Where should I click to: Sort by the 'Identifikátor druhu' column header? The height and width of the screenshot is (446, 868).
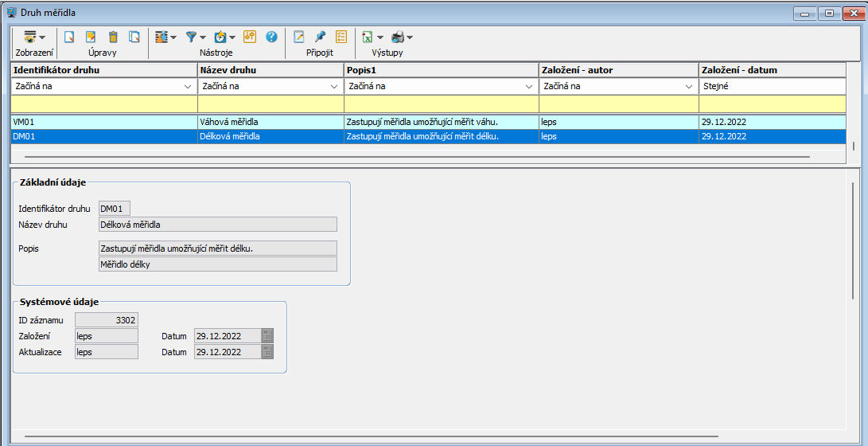pyautogui.click(x=103, y=70)
